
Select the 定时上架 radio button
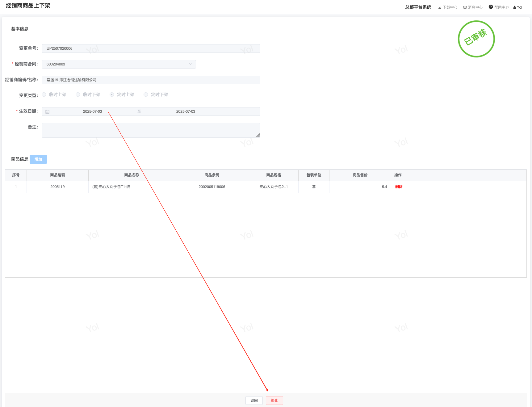pos(112,94)
